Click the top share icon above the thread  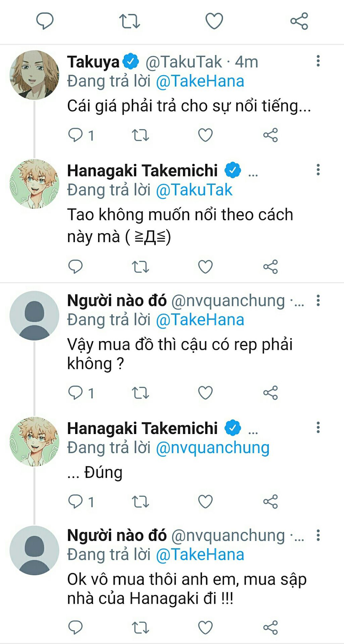click(x=299, y=21)
